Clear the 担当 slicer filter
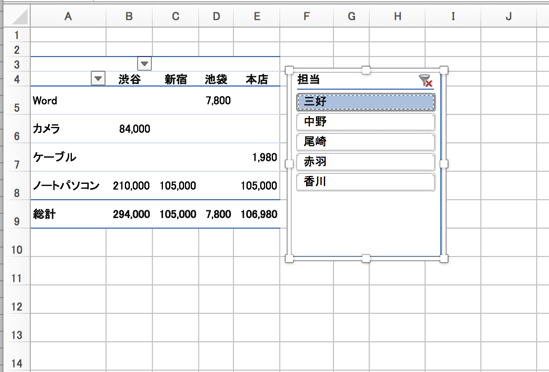This screenshot has height=372, width=549. [426, 81]
